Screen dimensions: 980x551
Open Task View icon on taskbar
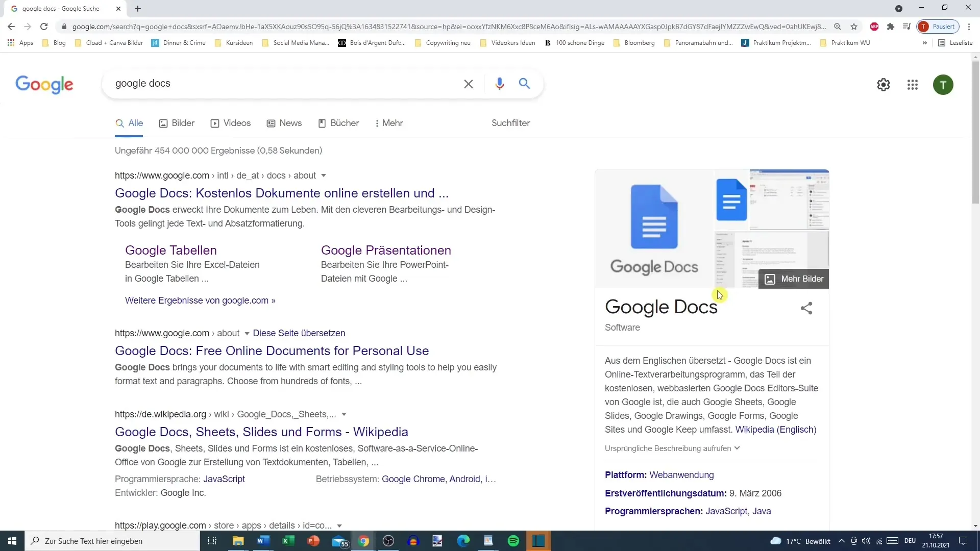(212, 541)
